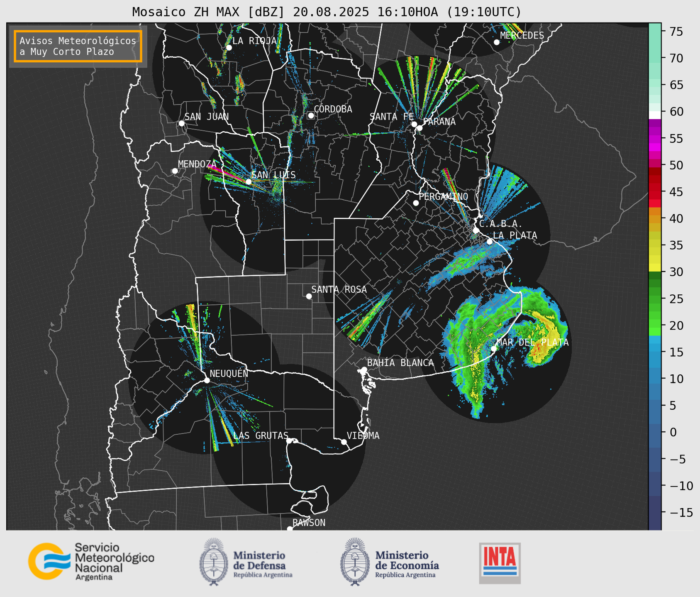
Task: Click the yellow 30 dBZ color band
Action: point(655,268)
